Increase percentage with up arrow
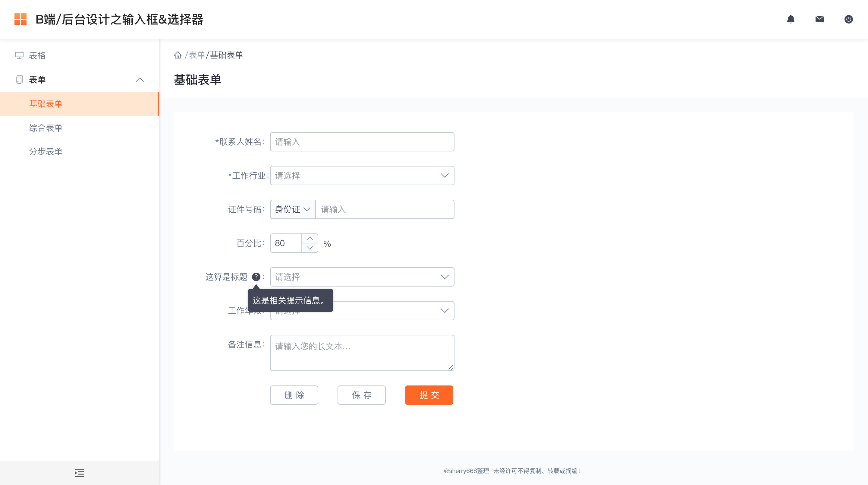868x485 pixels. (310, 239)
